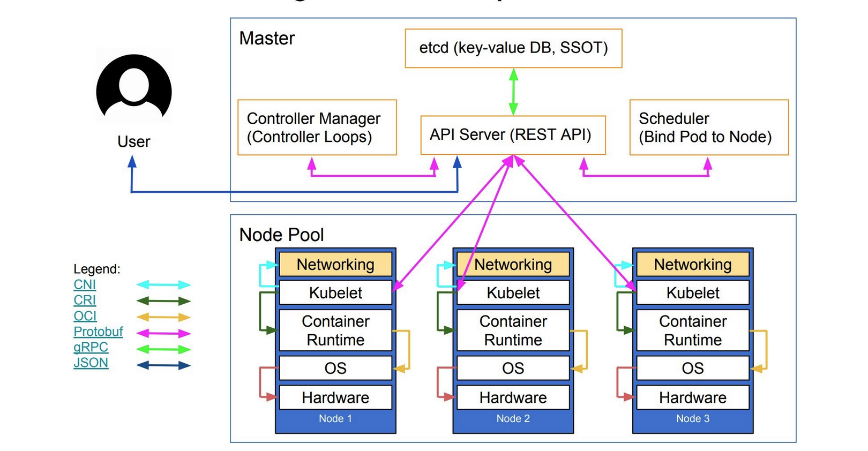Click the green arrow between etcd and API Server

[513, 92]
